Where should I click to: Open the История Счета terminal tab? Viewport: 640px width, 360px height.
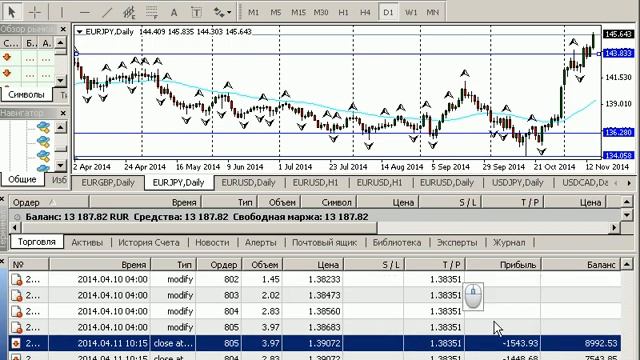[x=149, y=242]
